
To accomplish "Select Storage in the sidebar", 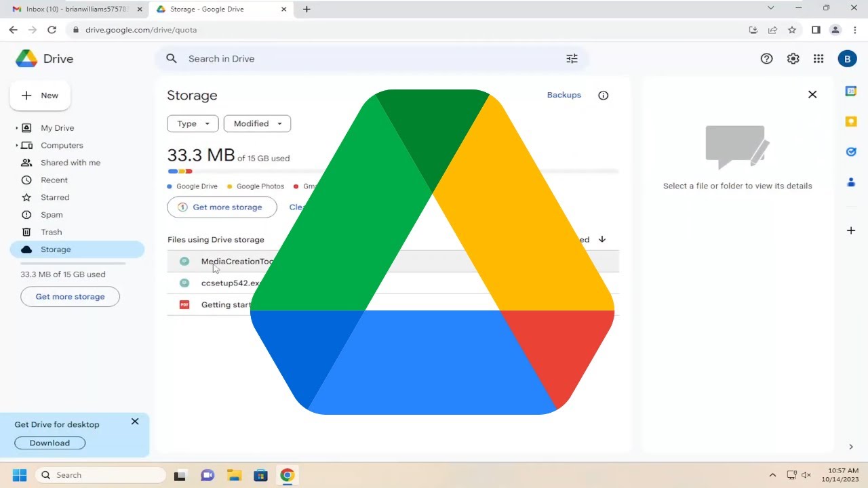I will pos(77,249).
